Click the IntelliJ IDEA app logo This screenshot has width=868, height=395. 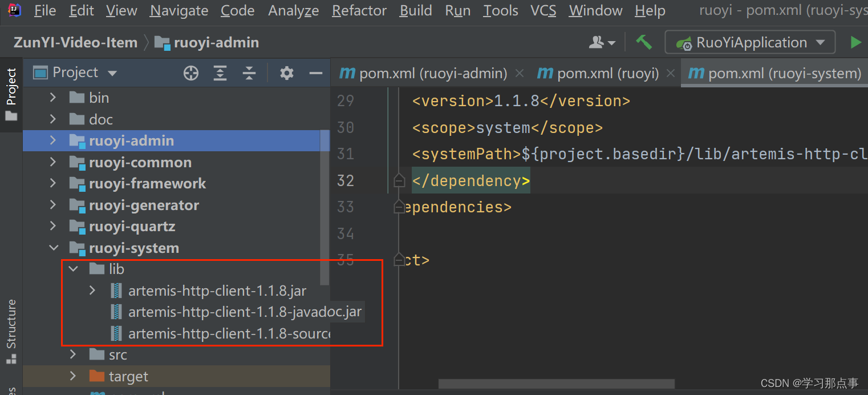[x=15, y=10]
